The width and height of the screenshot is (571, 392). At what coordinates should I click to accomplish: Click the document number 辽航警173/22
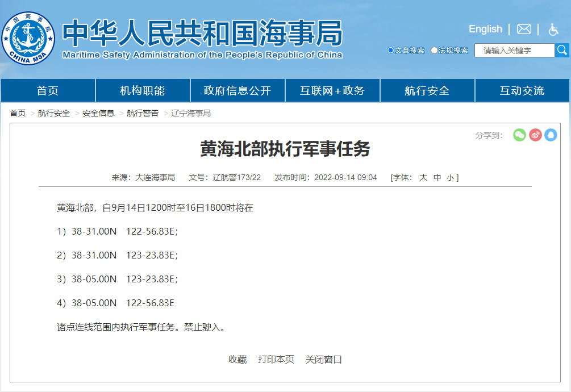coord(237,177)
